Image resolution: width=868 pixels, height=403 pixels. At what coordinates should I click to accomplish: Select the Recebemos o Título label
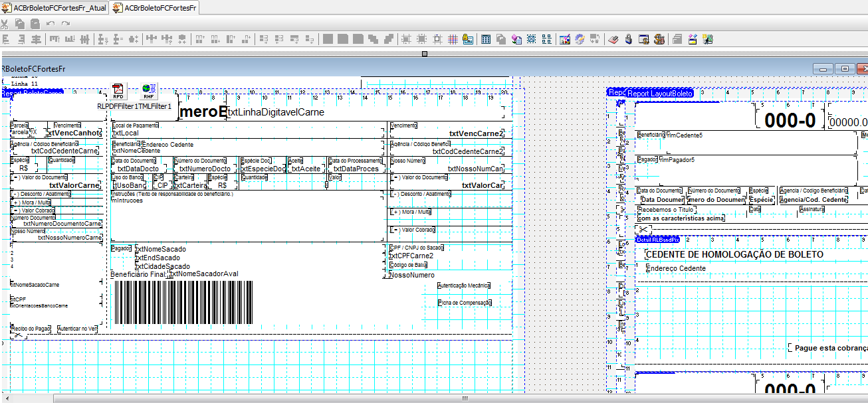tap(665, 209)
